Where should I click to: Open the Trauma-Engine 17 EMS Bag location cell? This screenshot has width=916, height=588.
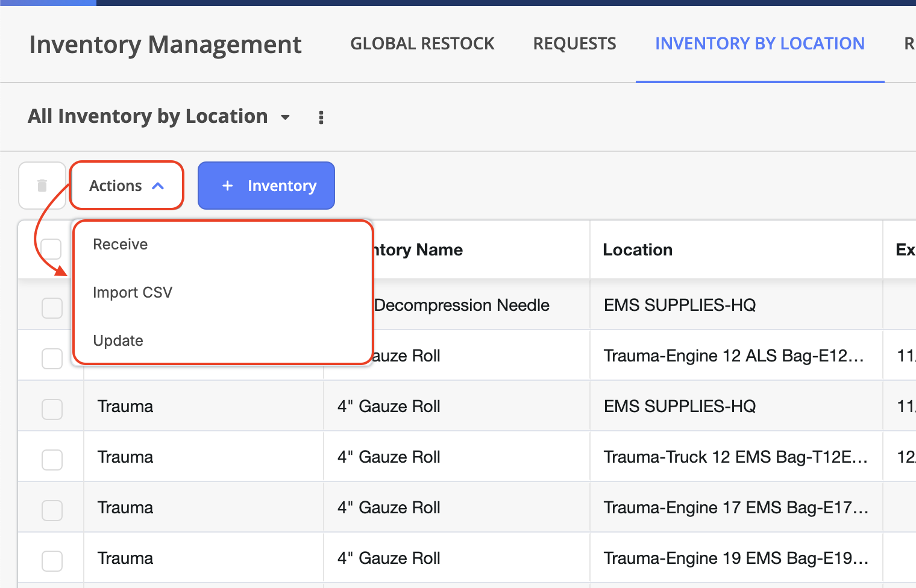click(735, 508)
